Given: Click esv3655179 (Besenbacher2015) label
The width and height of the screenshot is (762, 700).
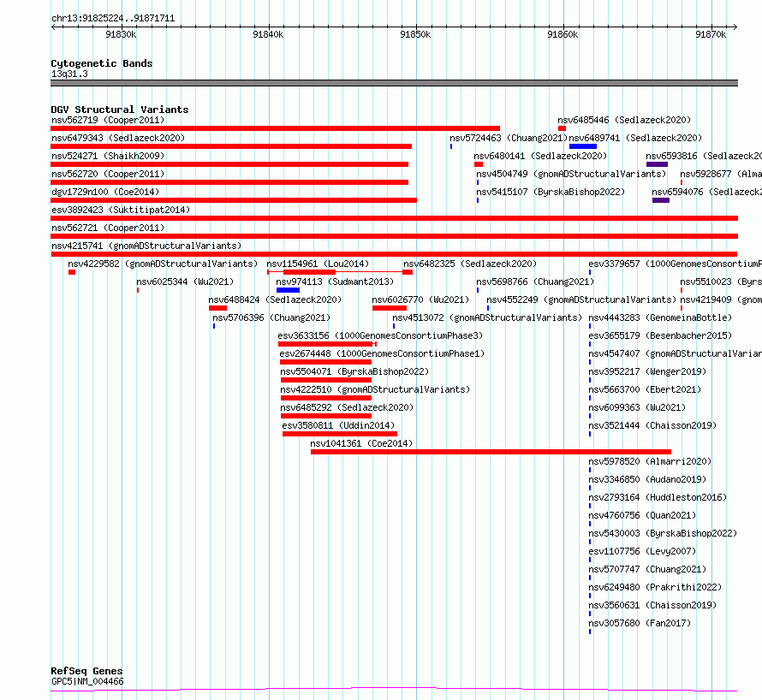Looking at the screenshot, I should tap(660, 335).
